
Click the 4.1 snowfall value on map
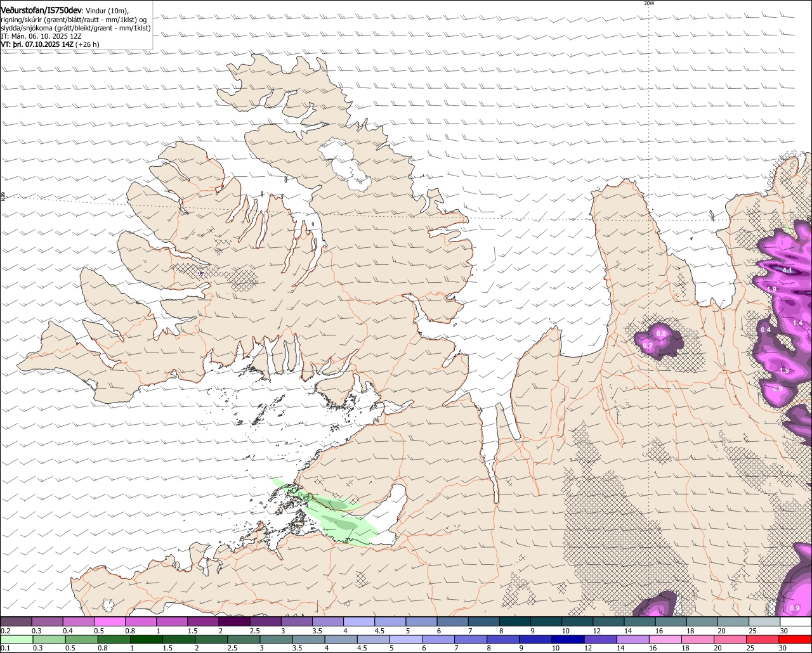pyautogui.click(x=788, y=271)
